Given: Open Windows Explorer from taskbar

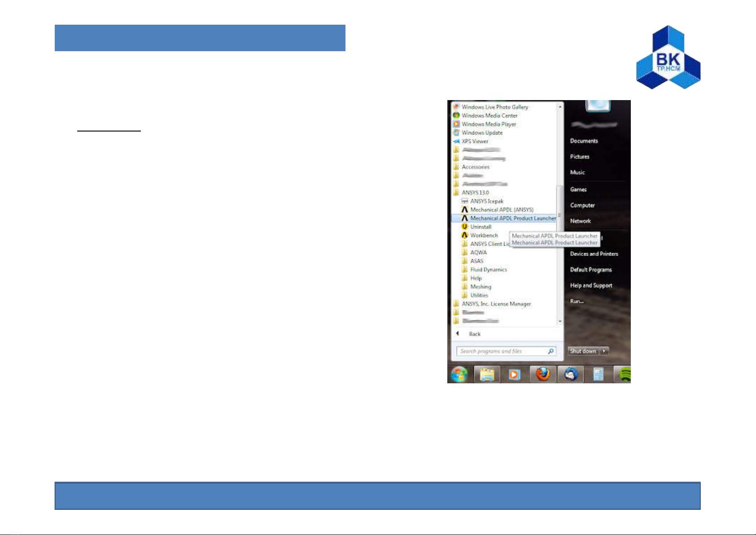Looking at the screenshot, I should point(487,374).
